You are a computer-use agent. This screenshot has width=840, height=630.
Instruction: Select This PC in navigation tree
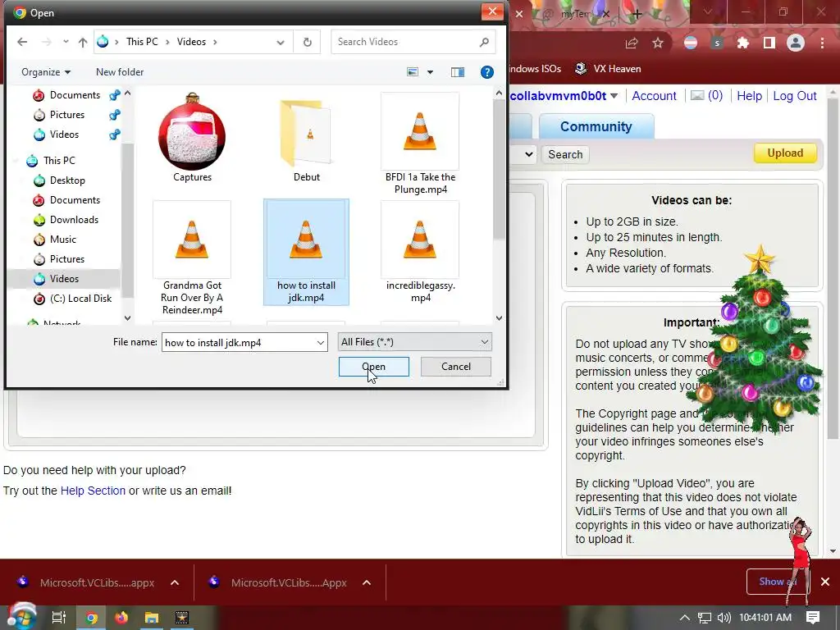tap(59, 161)
